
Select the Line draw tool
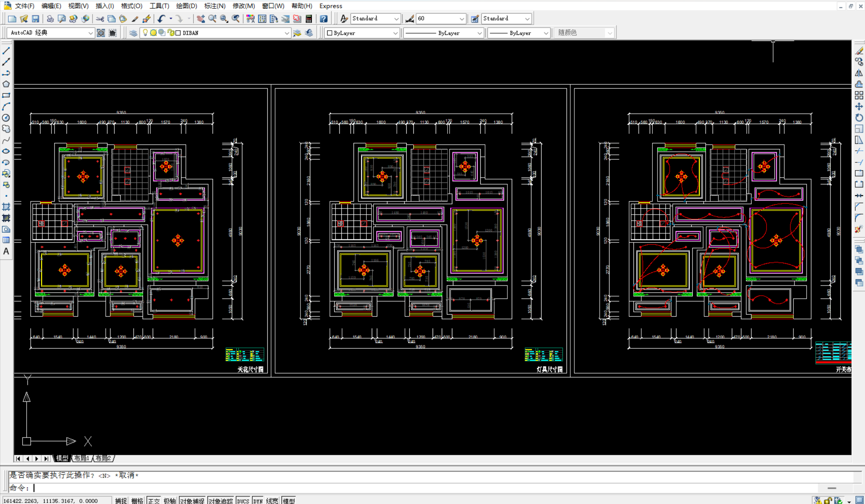[6, 51]
